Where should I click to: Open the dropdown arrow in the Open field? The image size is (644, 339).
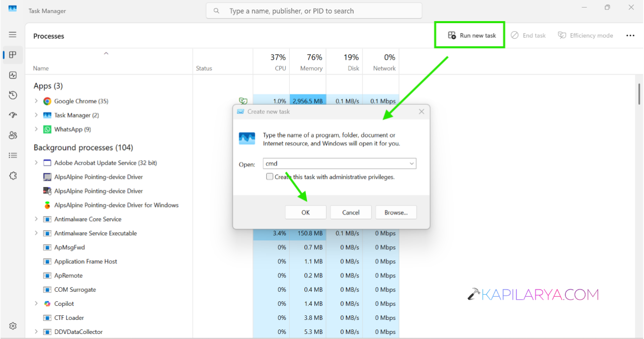point(412,164)
